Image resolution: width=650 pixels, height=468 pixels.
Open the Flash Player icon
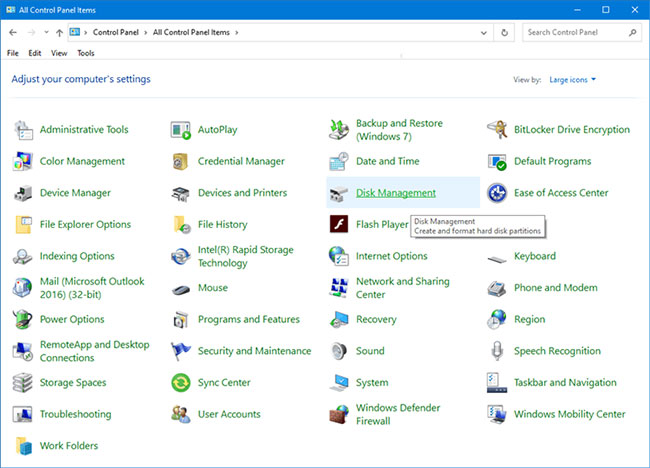click(339, 225)
